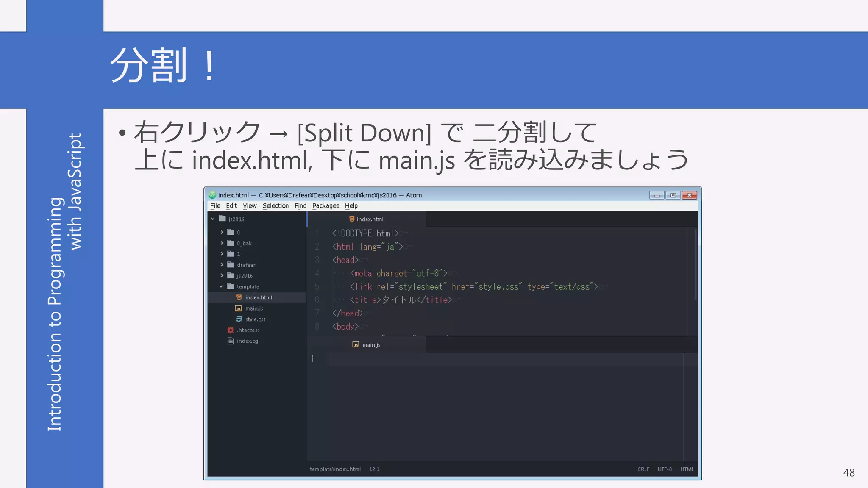Open style.css from the tree view

(x=255, y=319)
